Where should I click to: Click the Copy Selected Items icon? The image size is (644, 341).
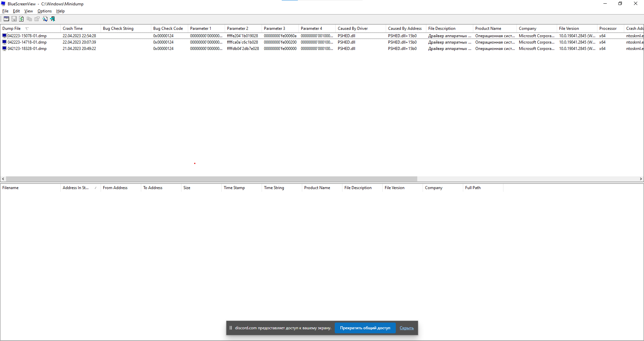click(29, 19)
